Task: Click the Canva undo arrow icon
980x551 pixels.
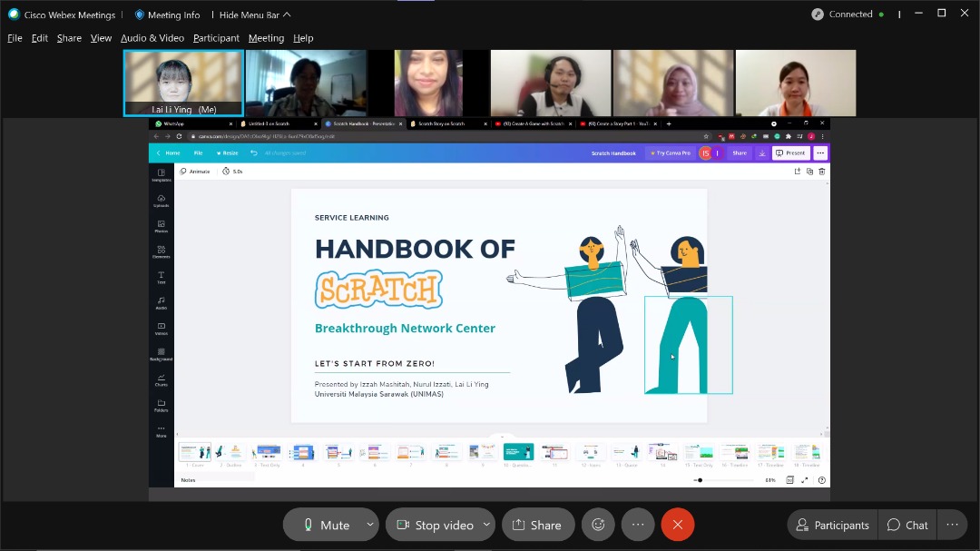Action: coord(254,153)
